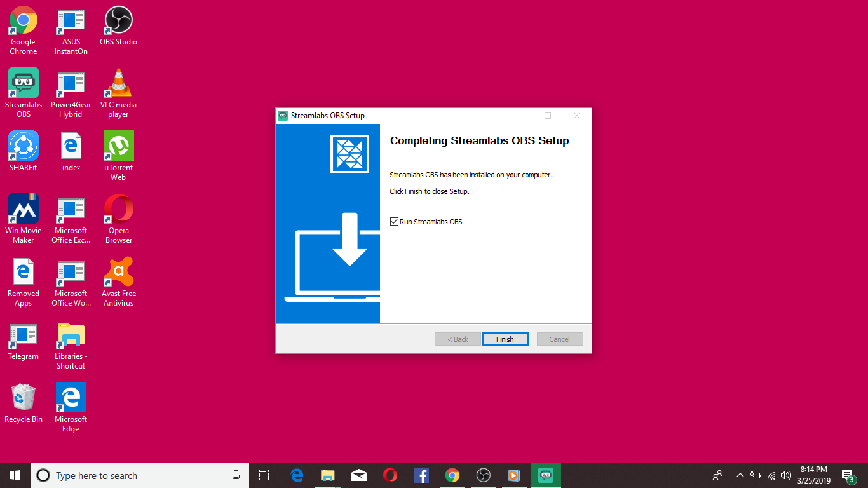
Task: Select the Libraries - Shortcut desktop icon
Action: 71,345
